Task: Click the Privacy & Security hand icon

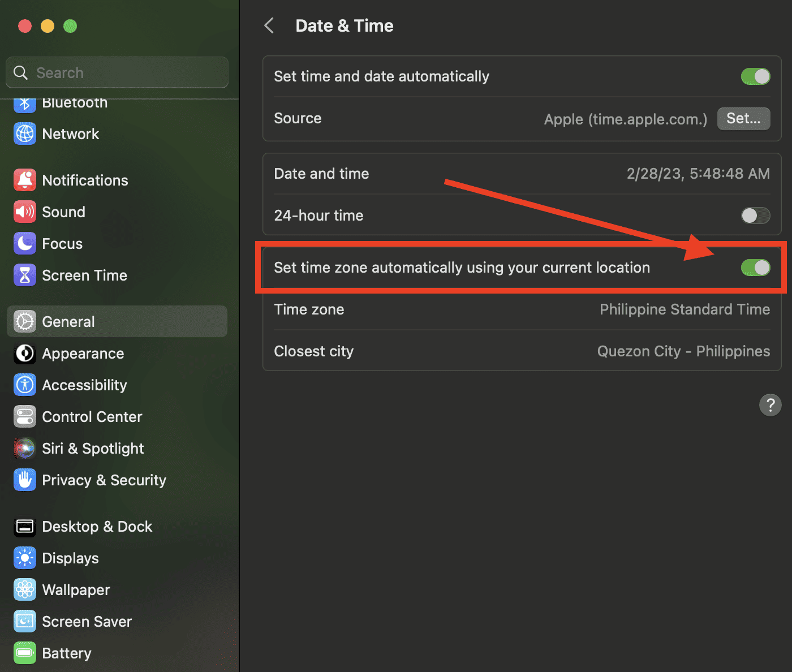Action: pos(25,480)
